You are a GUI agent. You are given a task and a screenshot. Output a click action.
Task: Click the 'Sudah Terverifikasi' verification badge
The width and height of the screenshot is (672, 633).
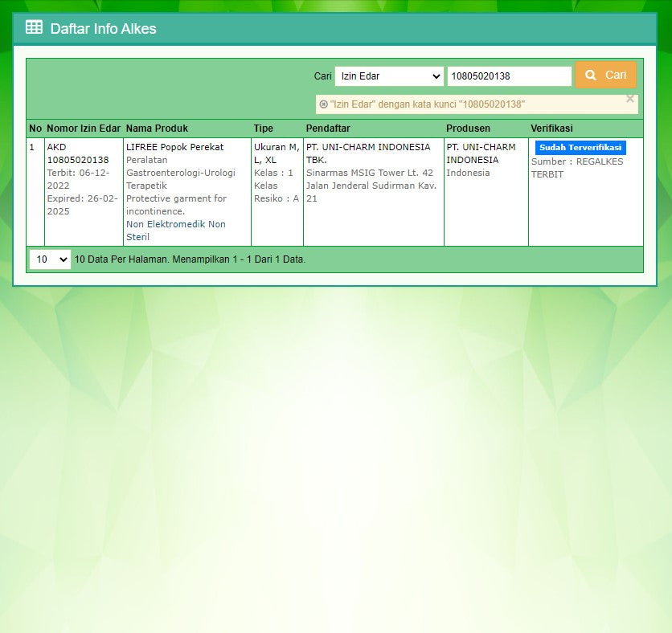[x=580, y=147]
